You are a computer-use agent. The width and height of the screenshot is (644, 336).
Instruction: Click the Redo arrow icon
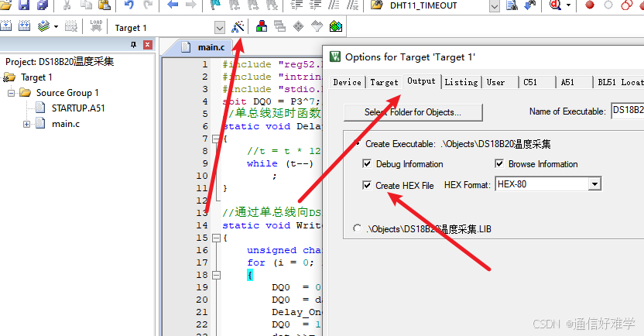(148, 5)
